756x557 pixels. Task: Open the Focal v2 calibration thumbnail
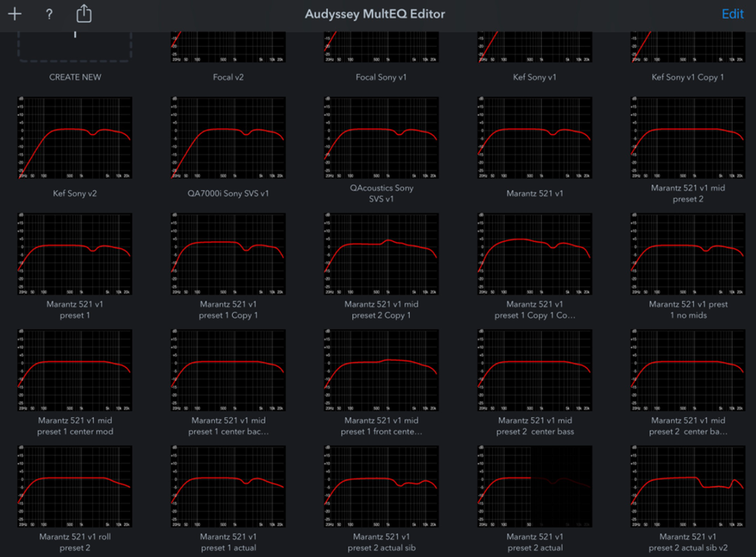pos(228,48)
